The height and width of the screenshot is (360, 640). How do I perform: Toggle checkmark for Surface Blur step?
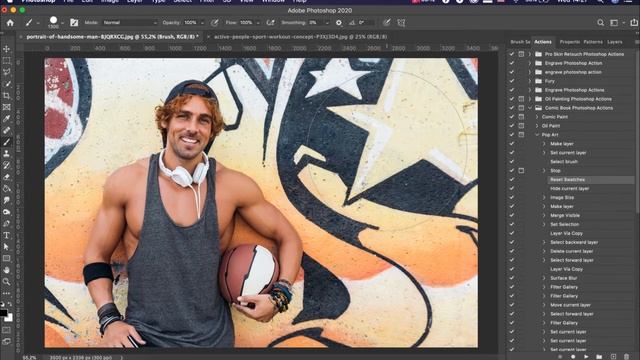[x=511, y=278]
